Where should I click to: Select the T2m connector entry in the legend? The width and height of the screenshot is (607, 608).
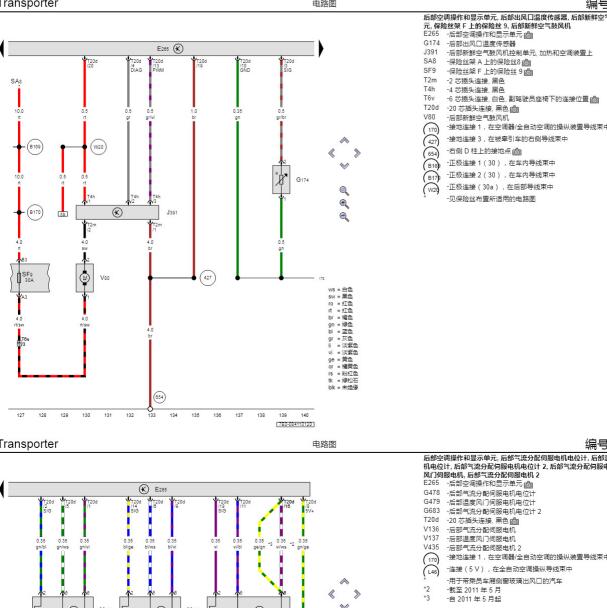click(464, 81)
